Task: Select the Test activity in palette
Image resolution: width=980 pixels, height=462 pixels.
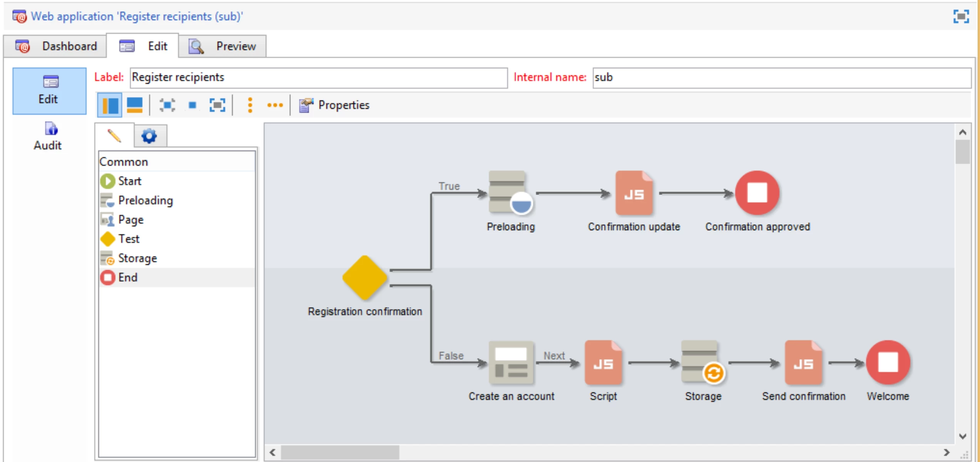Action: pyautogui.click(x=128, y=239)
